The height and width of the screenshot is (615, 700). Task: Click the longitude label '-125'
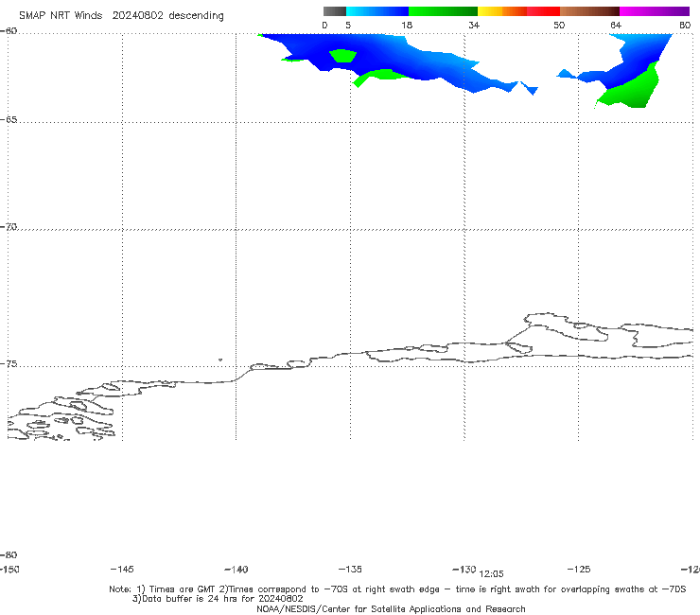(579, 569)
